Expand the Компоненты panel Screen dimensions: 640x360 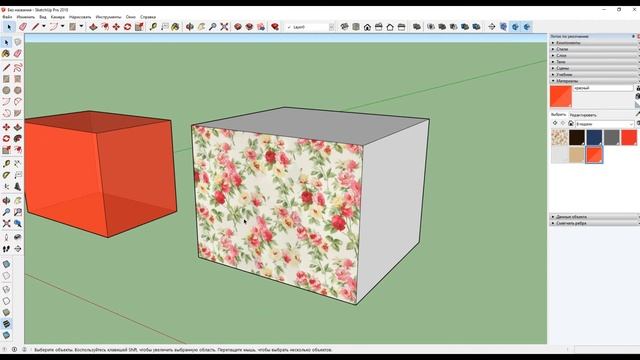point(594,43)
